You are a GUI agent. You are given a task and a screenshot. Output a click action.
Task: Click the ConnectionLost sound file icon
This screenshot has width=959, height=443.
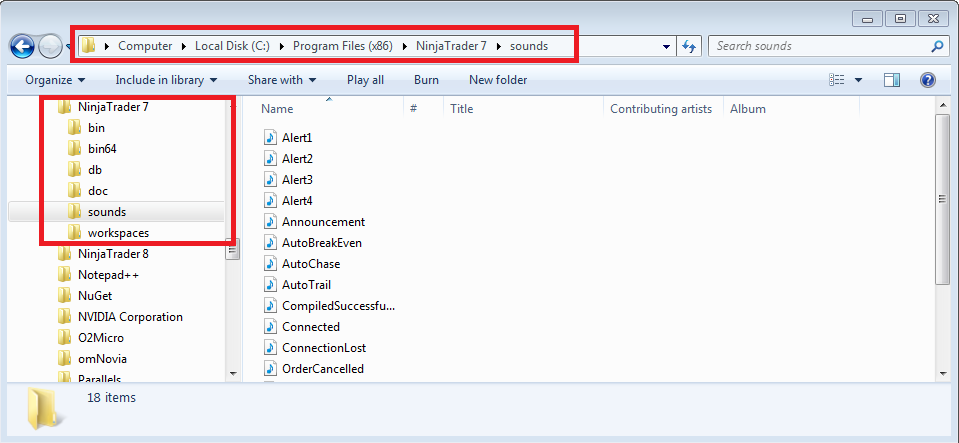(x=271, y=348)
